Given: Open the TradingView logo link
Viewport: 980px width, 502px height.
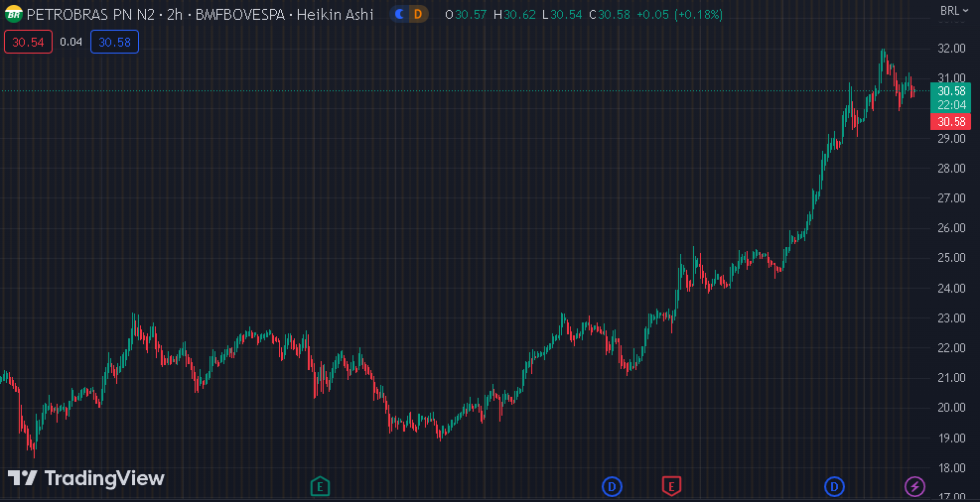Looking at the screenshot, I should [86, 478].
